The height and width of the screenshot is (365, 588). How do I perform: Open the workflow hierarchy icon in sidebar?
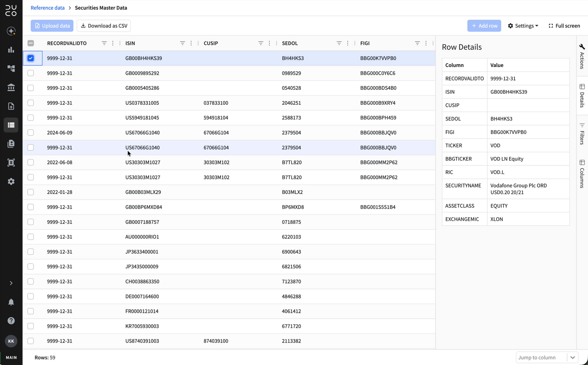coord(11,68)
